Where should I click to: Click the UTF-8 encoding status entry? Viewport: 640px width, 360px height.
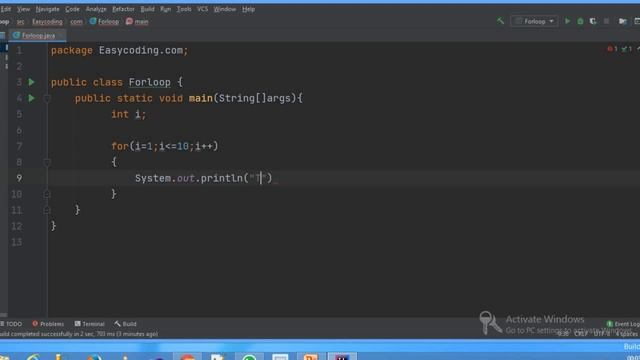(602, 334)
